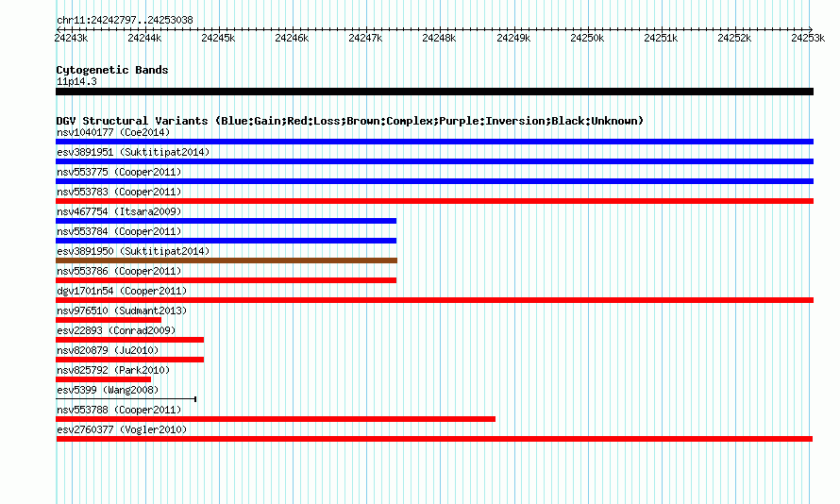Click the red loss bar for dgv1701n54
Screen dimensions: 840x504
(434, 300)
